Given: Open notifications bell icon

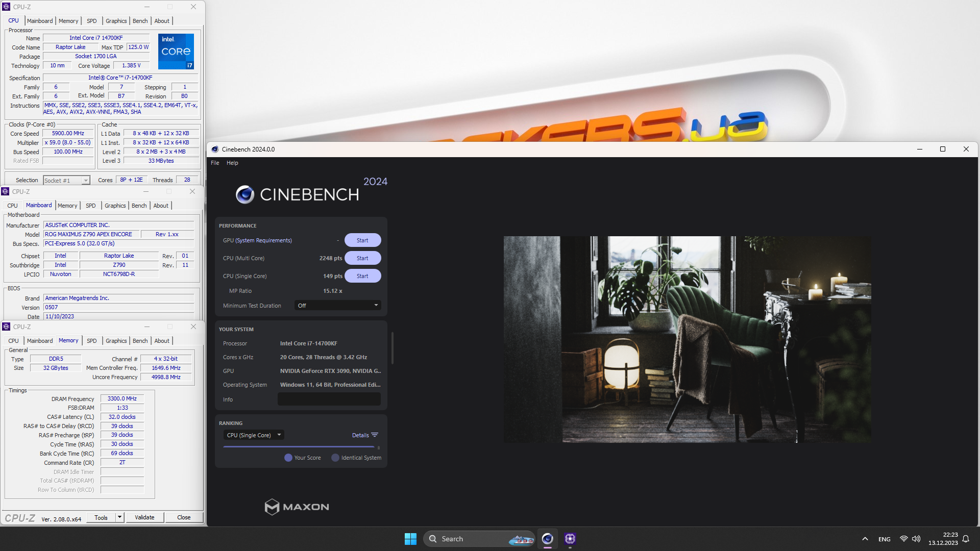Looking at the screenshot, I should (966, 539).
